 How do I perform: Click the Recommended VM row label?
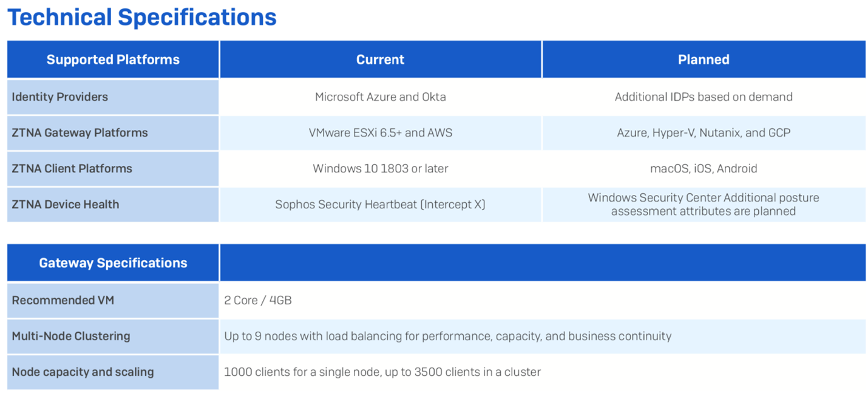click(63, 300)
